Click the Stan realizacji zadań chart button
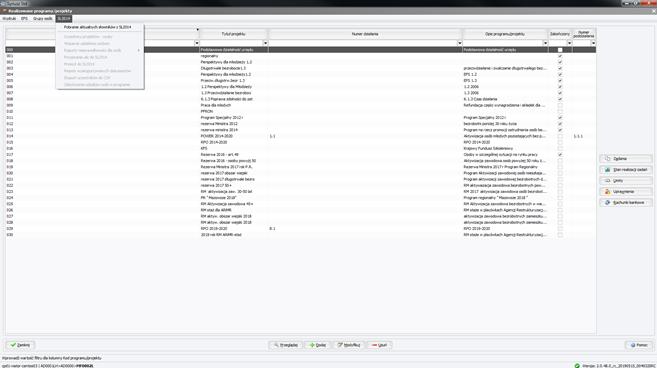Image resolution: width=657 pixels, height=368 pixels. pyautogui.click(x=626, y=170)
